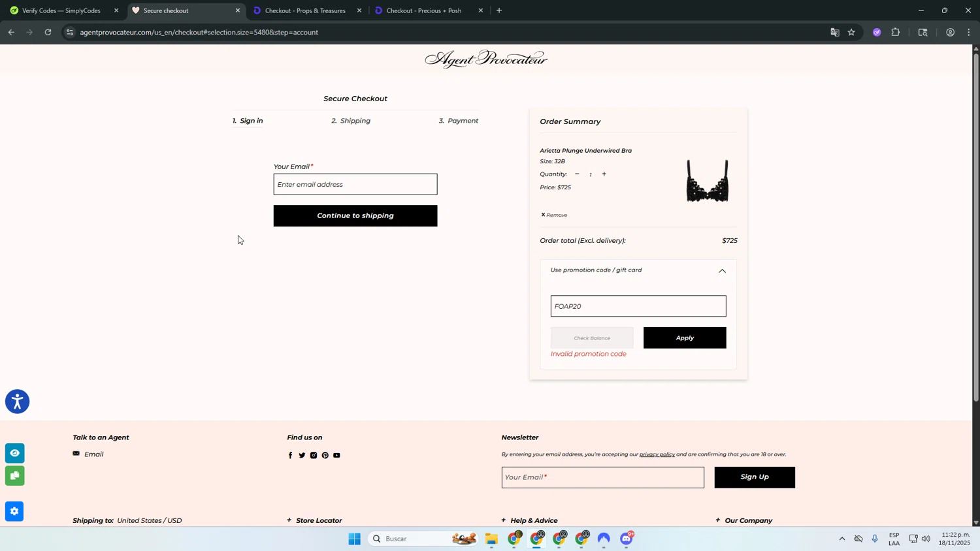980x551 pixels.
Task: Open the accessibility widget icon
Action: (x=18, y=401)
